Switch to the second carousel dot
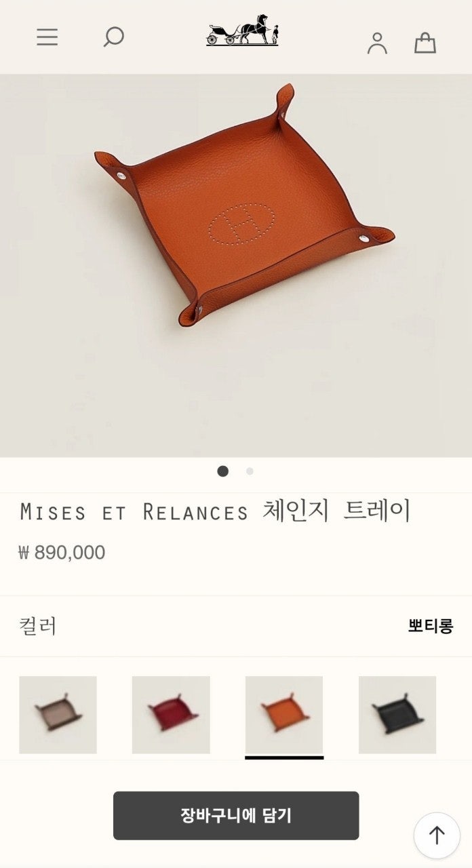The image size is (472, 868). (250, 471)
